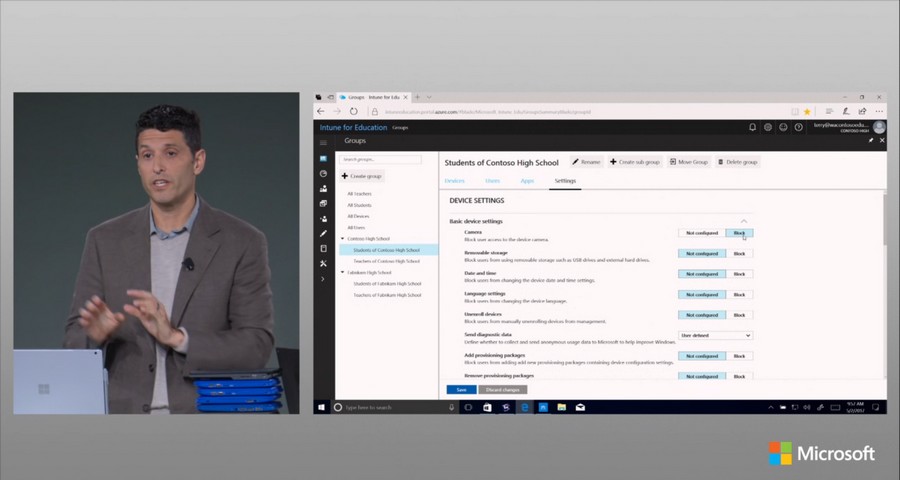Open the Windows Start menu
This screenshot has width=900, height=480.
[x=321, y=407]
